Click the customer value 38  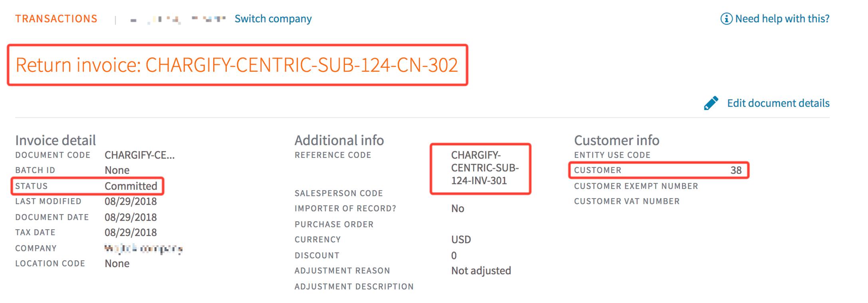[736, 170]
